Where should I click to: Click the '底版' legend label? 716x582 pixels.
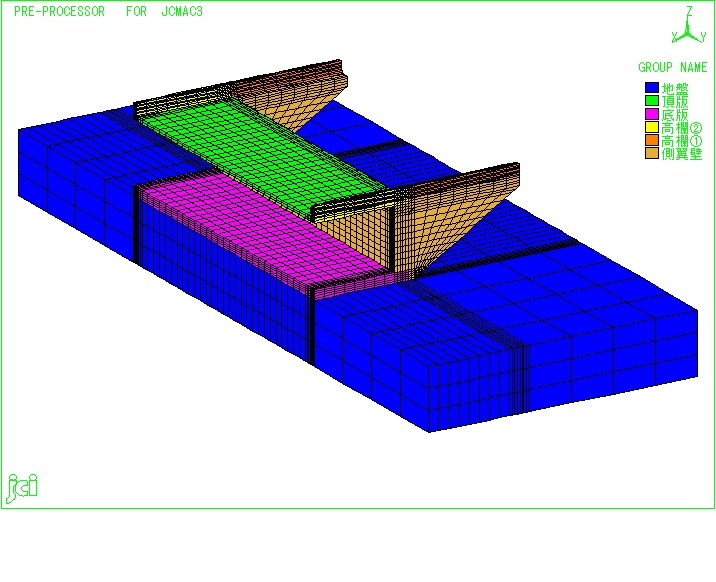675,115
